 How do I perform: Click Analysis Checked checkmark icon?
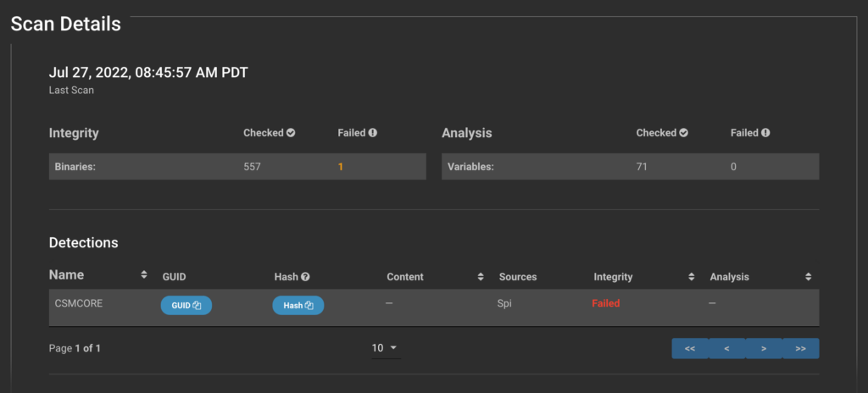pos(684,133)
